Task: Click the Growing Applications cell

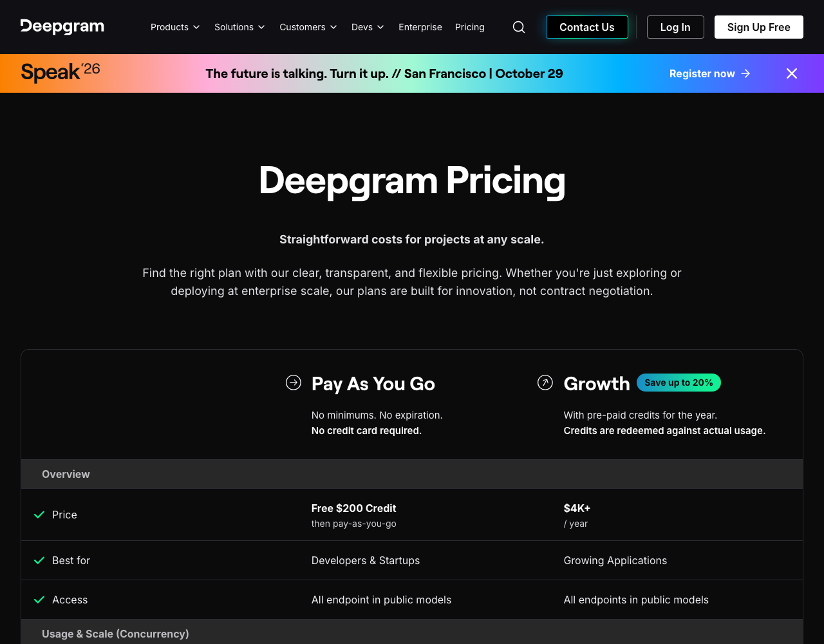Action: pos(615,560)
